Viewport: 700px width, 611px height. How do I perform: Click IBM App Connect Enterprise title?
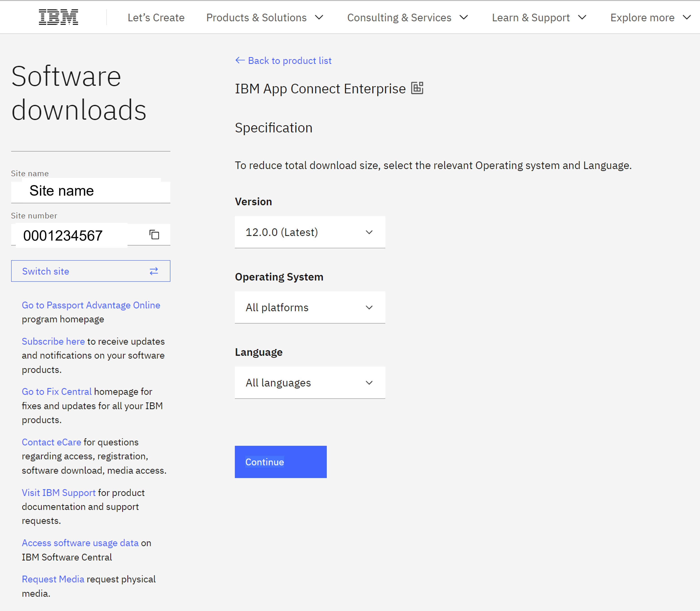coord(320,89)
